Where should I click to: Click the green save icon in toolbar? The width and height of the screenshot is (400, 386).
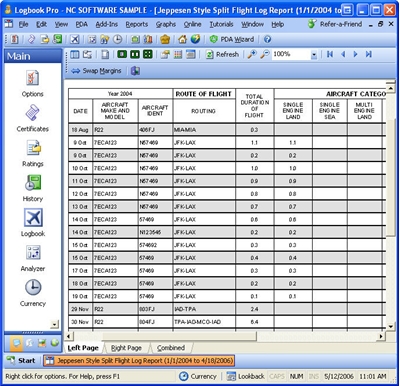click(58, 39)
